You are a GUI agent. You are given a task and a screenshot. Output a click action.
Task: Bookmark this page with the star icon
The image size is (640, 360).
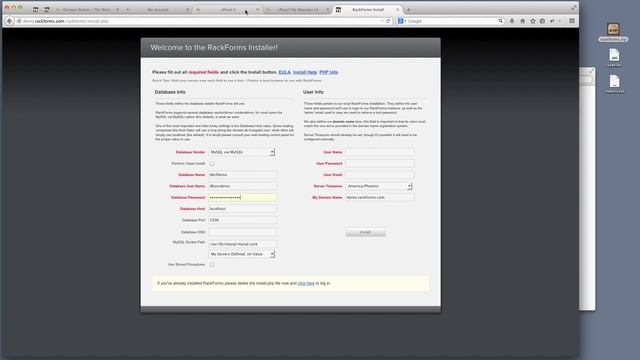[x=533, y=21]
